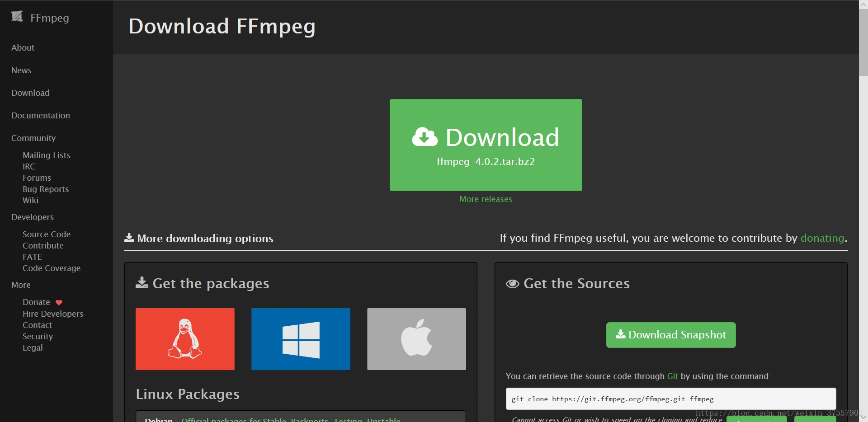Click the cloud download icon
Viewport: 868px width, 422px height.
[x=425, y=137]
